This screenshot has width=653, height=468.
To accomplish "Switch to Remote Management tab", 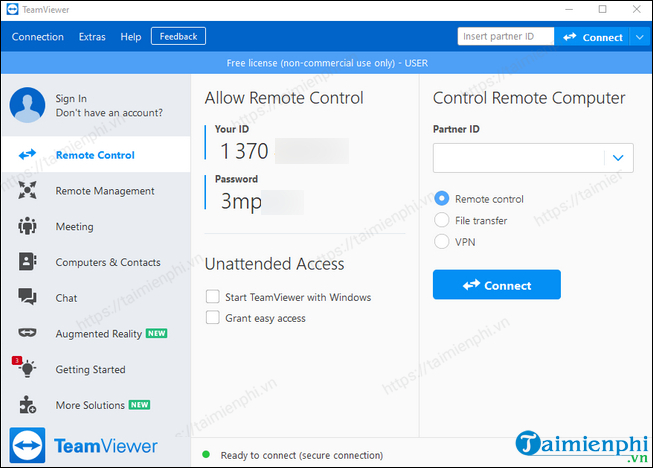I will [96, 190].
